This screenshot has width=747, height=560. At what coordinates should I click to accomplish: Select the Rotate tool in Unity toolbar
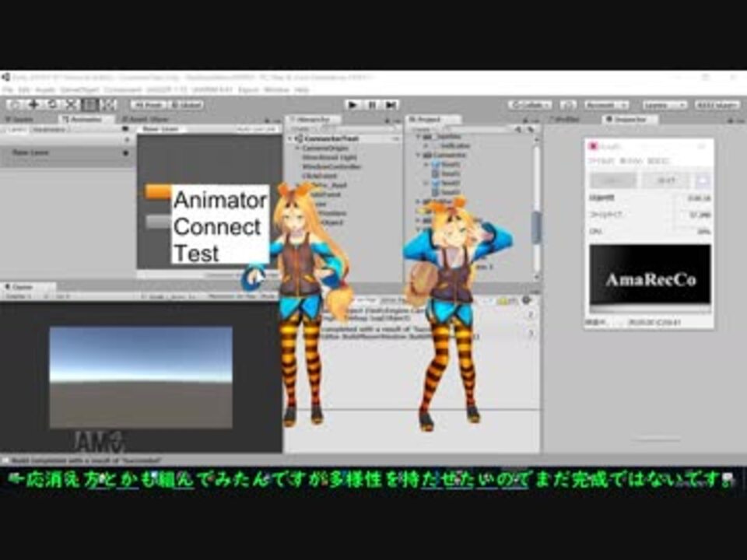[x=52, y=104]
